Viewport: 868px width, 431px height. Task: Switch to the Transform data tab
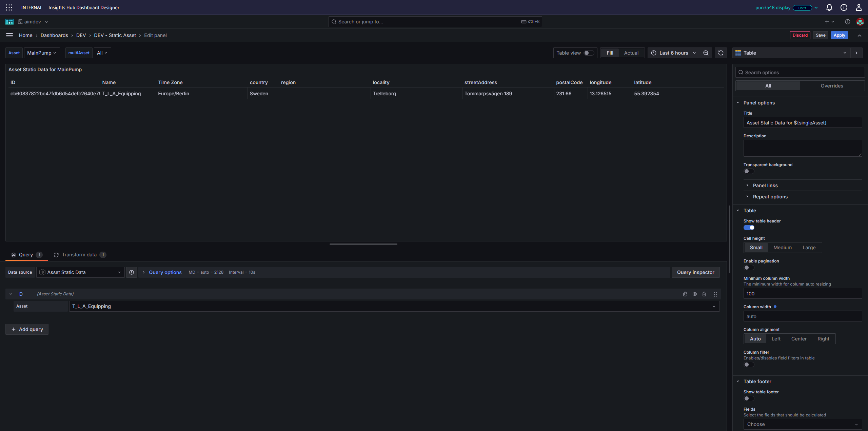click(x=80, y=255)
